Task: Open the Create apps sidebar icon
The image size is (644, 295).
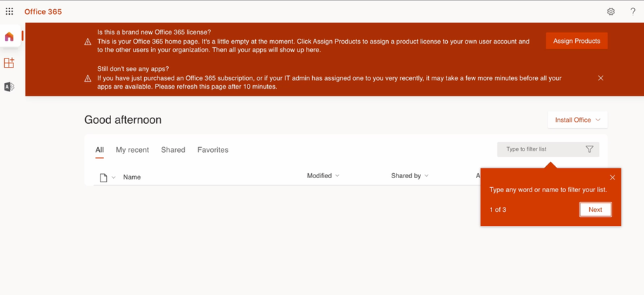Action: [9, 63]
